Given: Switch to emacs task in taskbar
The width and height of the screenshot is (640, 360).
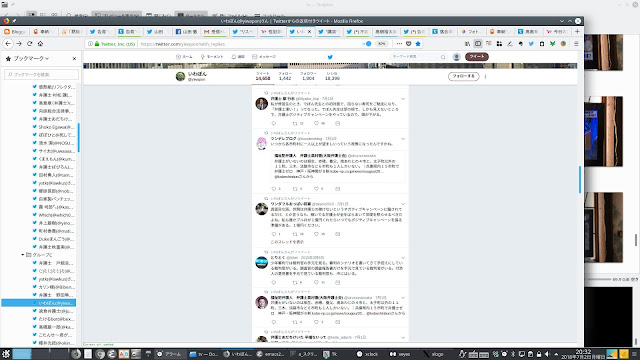Looking at the screenshot, I should click(x=270, y=354).
